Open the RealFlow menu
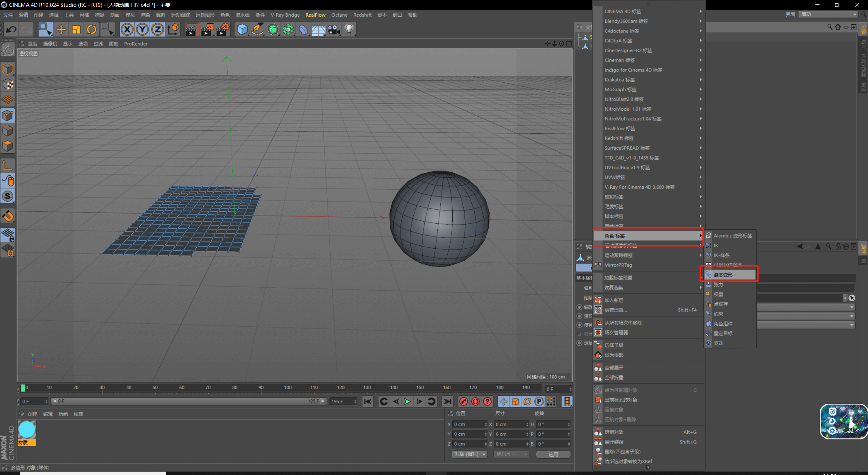868x475 pixels. (315, 15)
